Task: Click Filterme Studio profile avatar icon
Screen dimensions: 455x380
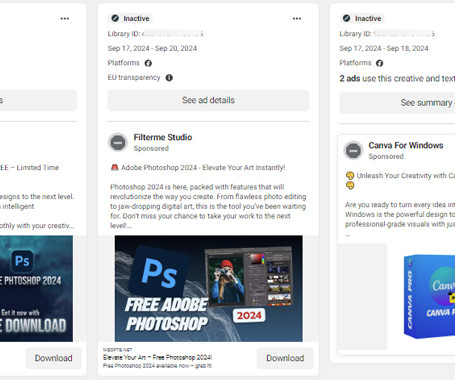Action: pyautogui.click(x=118, y=143)
